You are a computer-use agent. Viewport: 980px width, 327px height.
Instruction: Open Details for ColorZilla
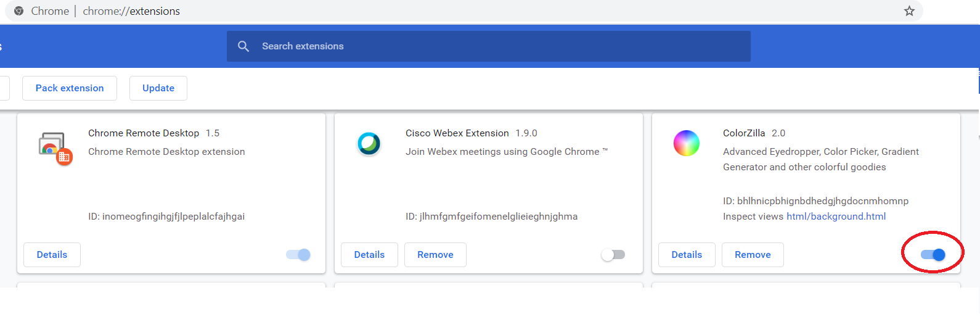[x=687, y=255]
